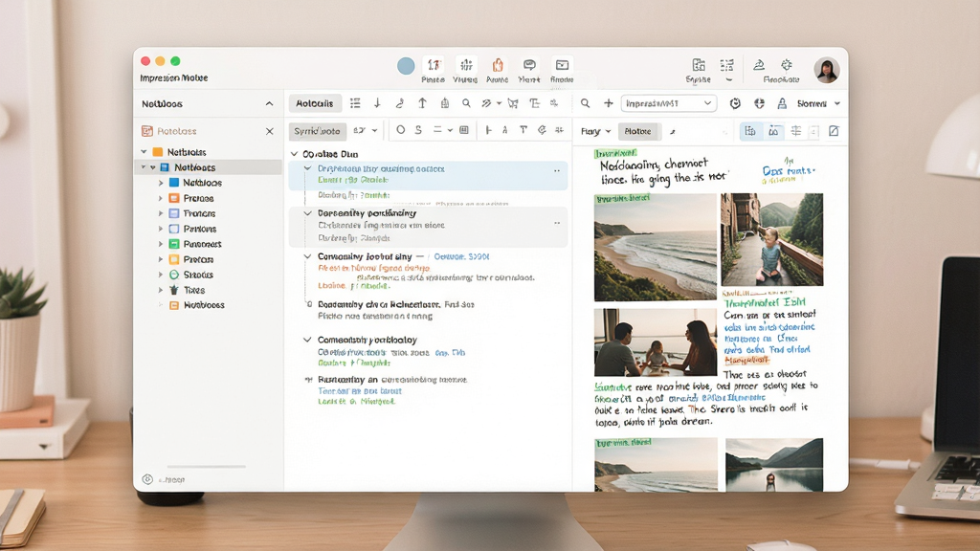
Task: Collapse the 'Ooratae Dun' group chevron
Action: point(295,154)
